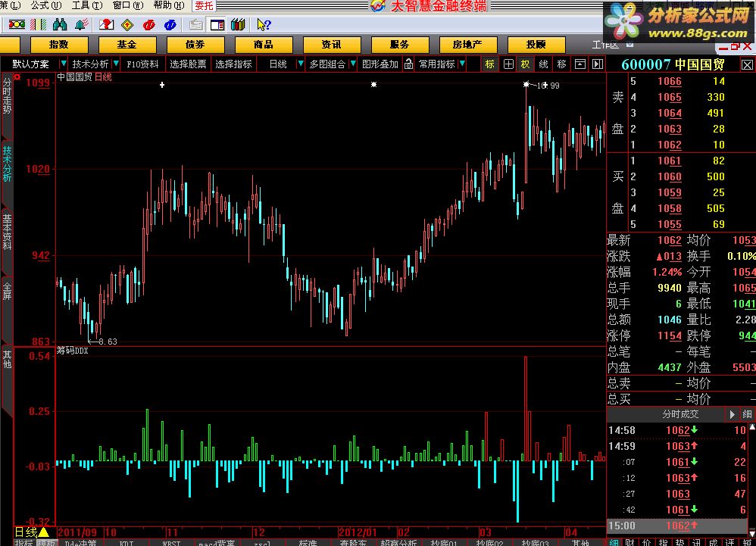Click the 资讯 button

click(331, 45)
